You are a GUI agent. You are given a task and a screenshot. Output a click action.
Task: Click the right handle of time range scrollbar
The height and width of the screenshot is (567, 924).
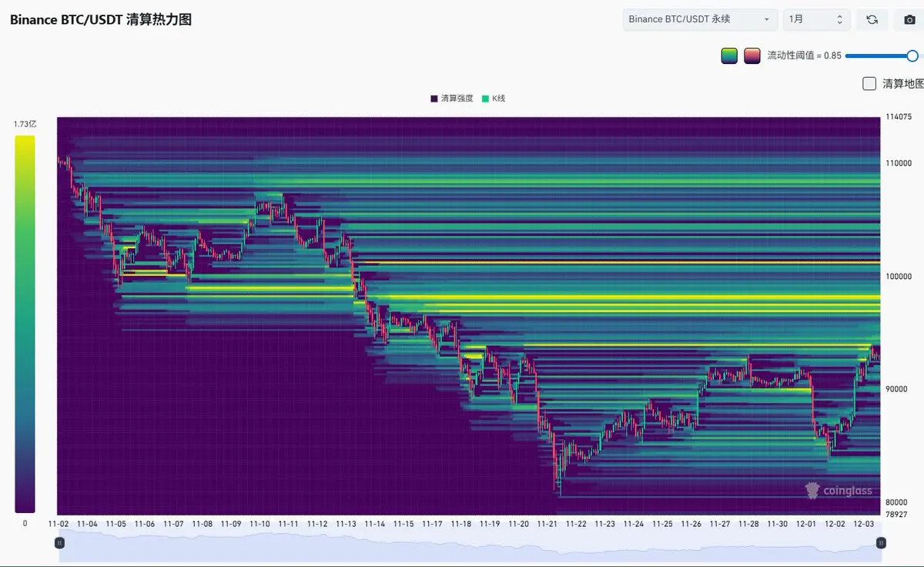click(x=881, y=542)
